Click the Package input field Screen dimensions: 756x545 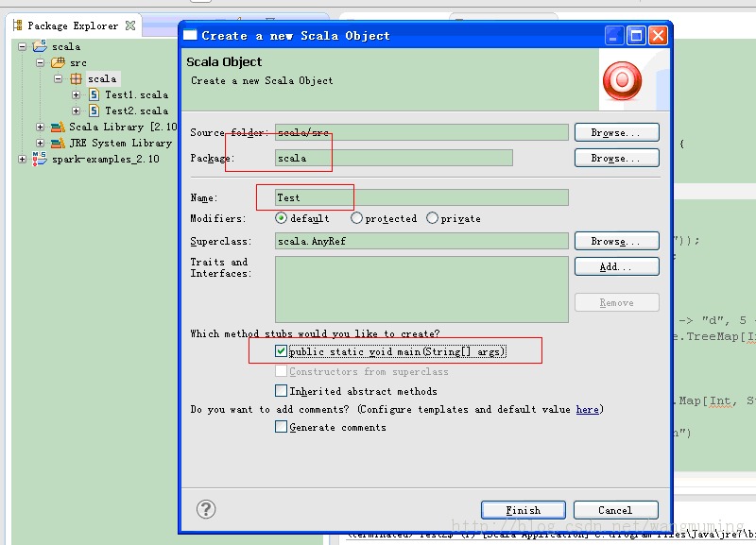pyautogui.click(x=393, y=158)
